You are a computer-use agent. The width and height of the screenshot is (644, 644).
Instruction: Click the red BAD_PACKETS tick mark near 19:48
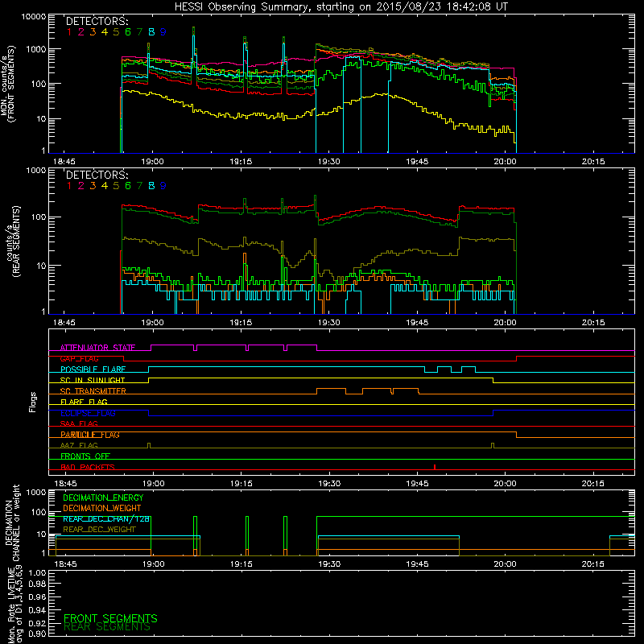pyautogui.click(x=435, y=467)
